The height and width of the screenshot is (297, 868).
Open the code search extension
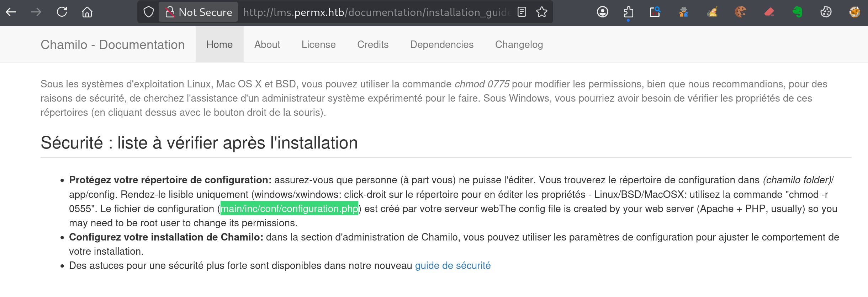pyautogui.click(x=656, y=12)
